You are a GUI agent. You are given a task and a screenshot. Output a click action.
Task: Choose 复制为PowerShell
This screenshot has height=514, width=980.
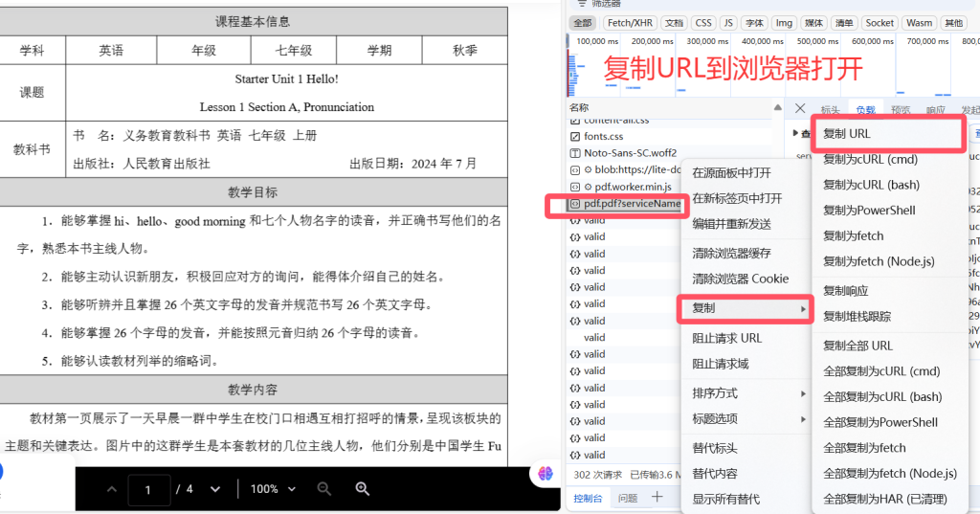click(x=890, y=211)
